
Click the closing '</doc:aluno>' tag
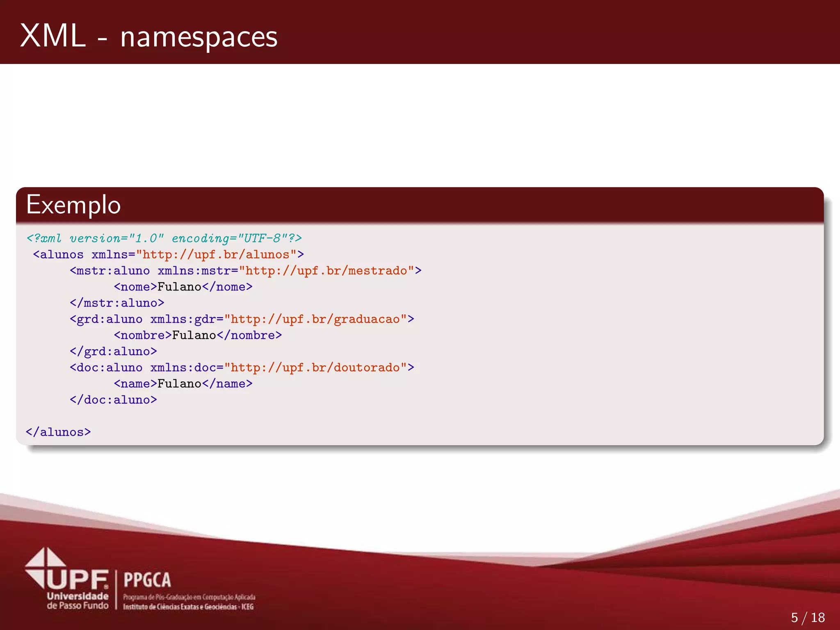113,399
